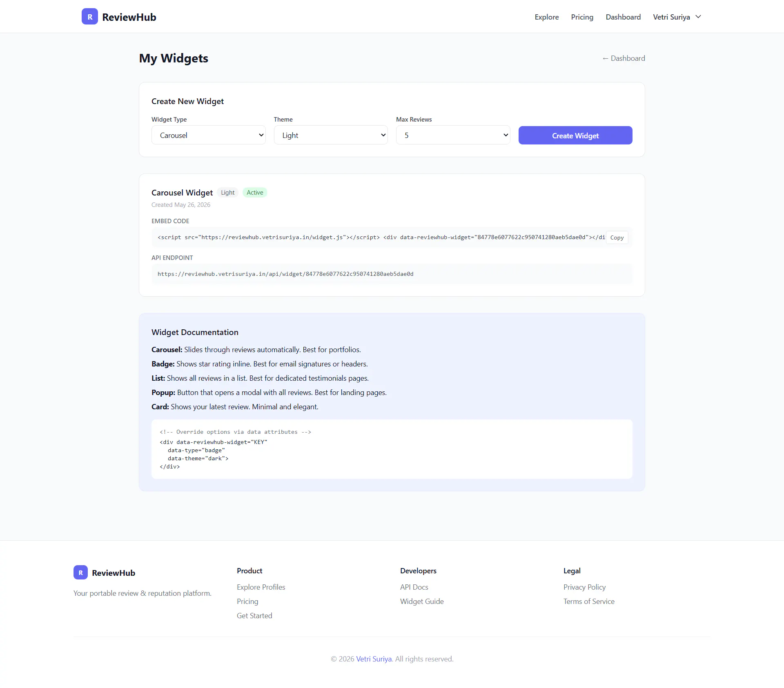The image size is (784, 688).
Task: Click the Active status badge
Action: click(x=255, y=193)
